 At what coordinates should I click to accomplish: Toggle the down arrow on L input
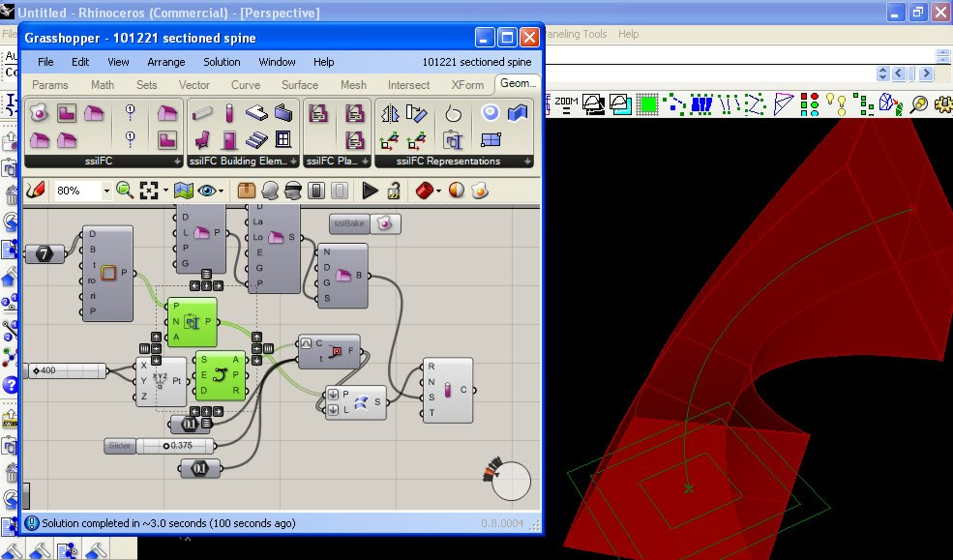333,410
